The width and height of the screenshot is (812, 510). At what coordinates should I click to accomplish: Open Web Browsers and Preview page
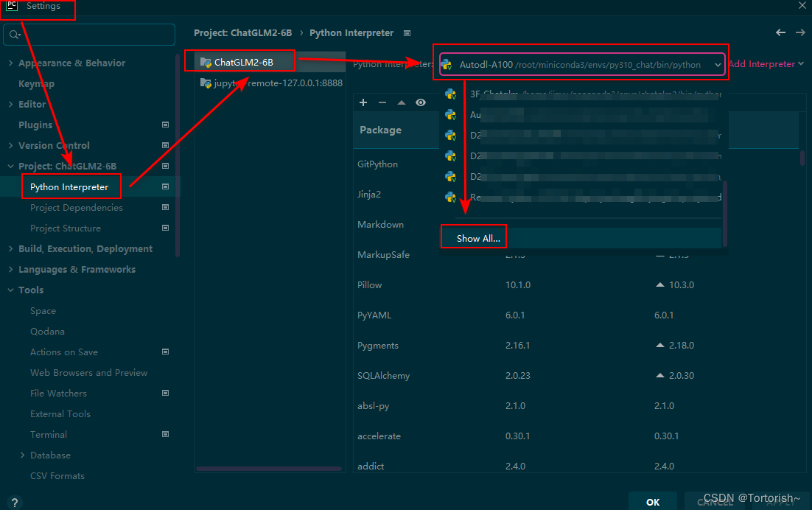(89, 373)
